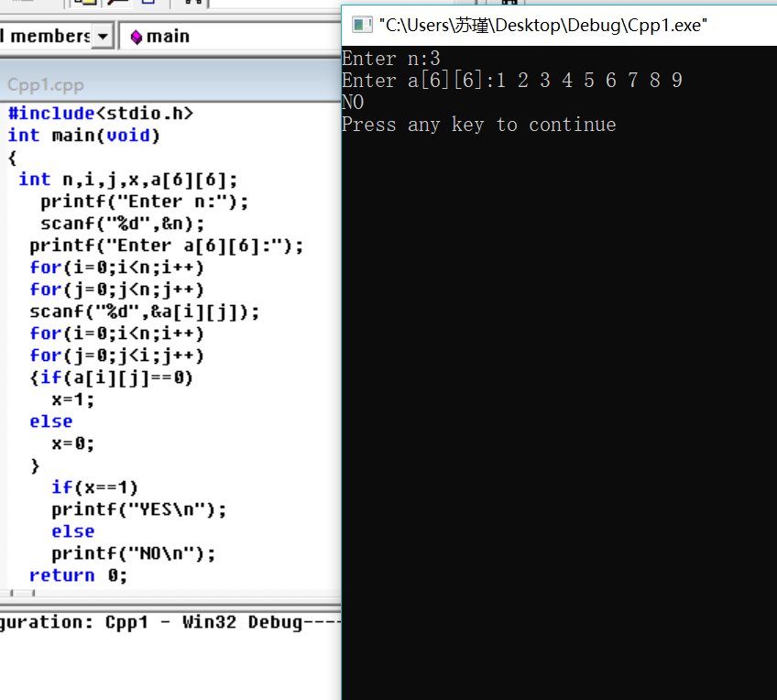Viewport: 777px width, 700px height.
Task: Click the int main(void) line
Action: [83, 136]
